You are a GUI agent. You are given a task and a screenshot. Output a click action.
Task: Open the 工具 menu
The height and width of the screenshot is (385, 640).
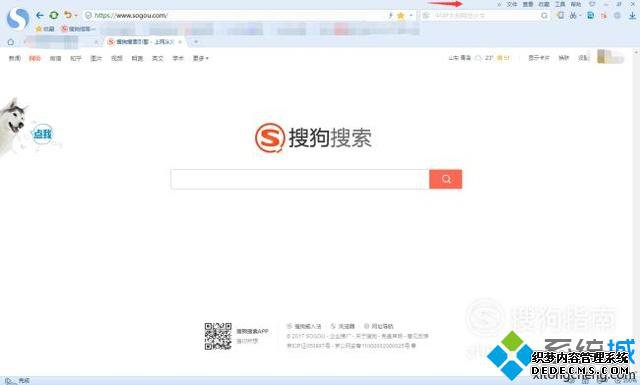coord(560,4)
